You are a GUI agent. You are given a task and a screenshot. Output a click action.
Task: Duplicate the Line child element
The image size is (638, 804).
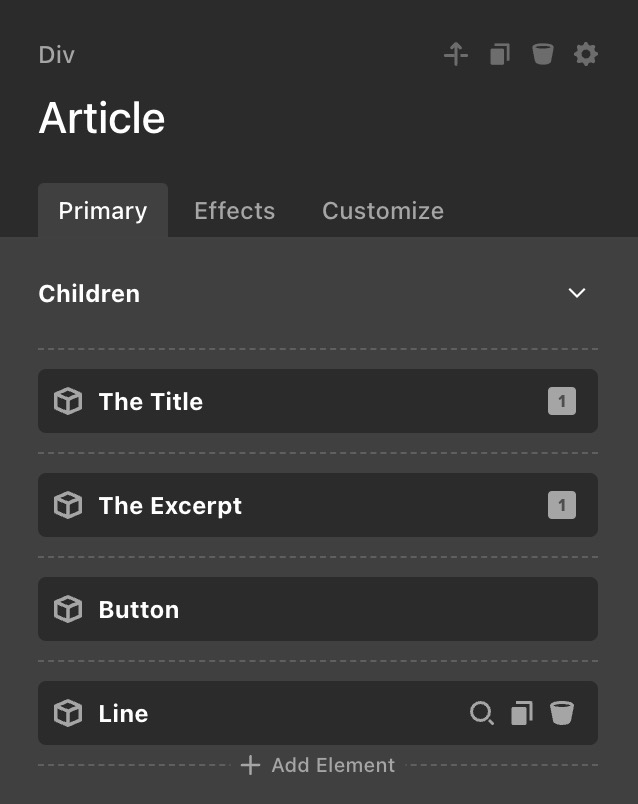[x=522, y=713]
